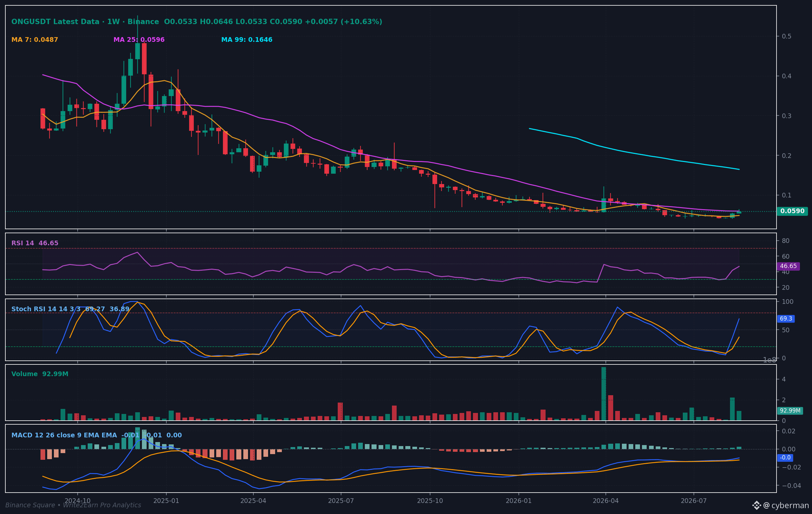Click the 0.02 tick on the MACD axis
The image size is (812, 514).
pos(788,431)
